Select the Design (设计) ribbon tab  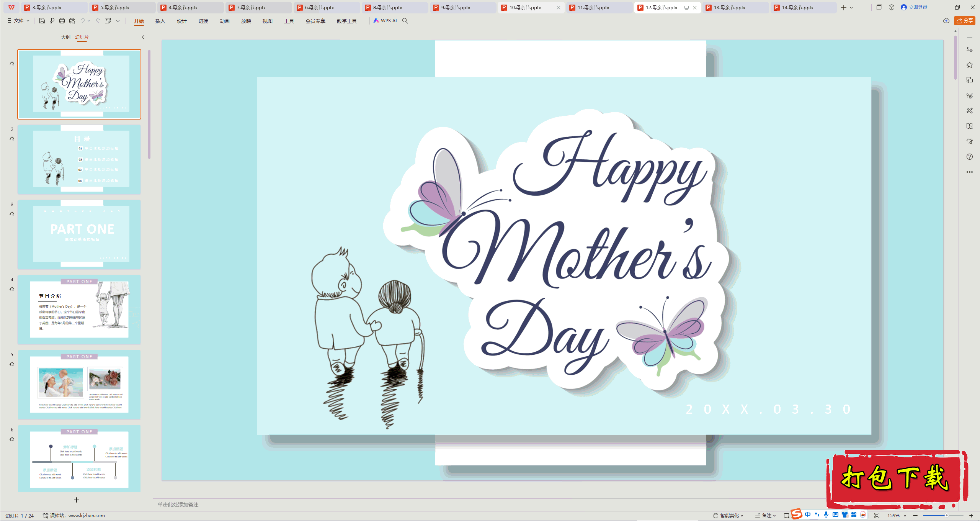[181, 21]
